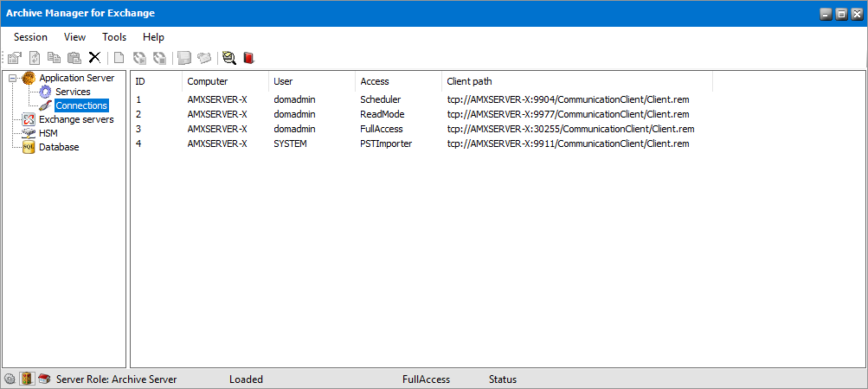The width and height of the screenshot is (868, 389).
Task: Select the Scheduler connection row
Action: coord(380,99)
